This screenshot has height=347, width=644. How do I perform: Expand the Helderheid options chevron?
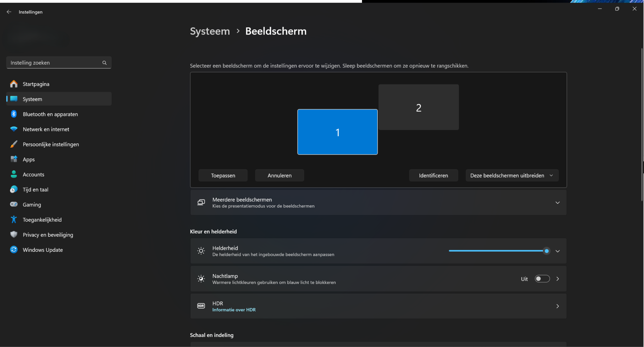point(558,251)
